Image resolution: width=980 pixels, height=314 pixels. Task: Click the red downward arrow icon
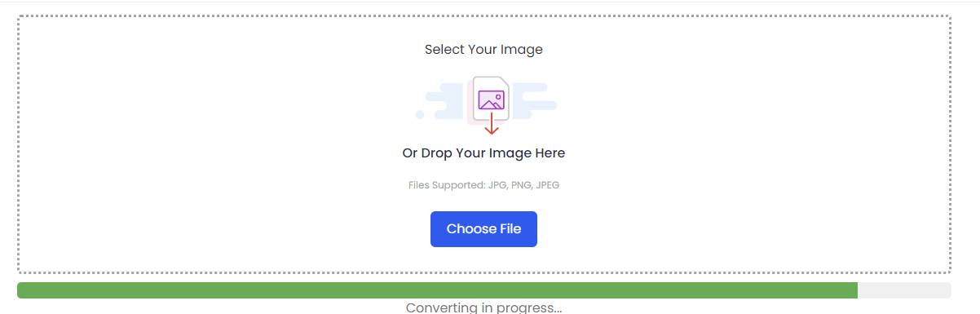pos(491,123)
